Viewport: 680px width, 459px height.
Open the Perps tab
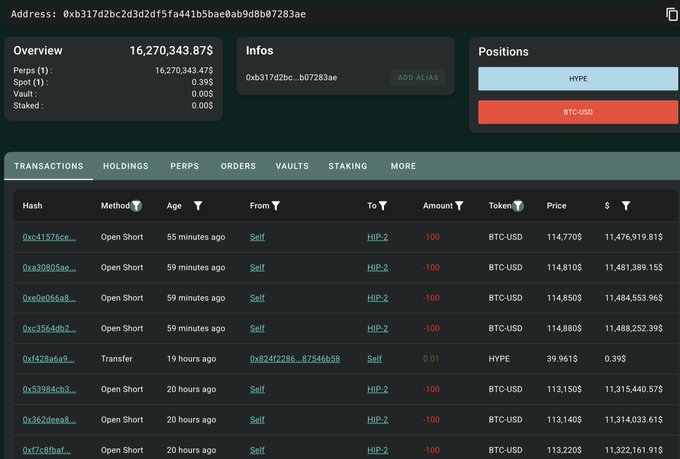pyautogui.click(x=184, y=166)
